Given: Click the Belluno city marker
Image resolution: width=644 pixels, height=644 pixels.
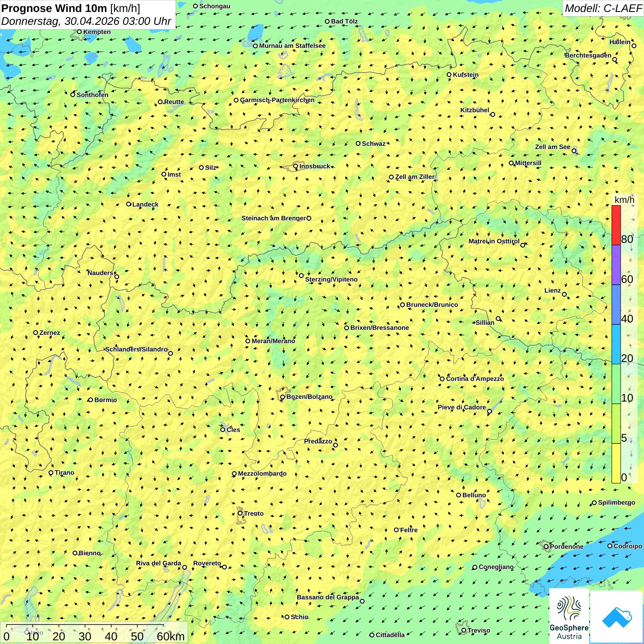Looking at the screenshot, I should click(458, 495).
